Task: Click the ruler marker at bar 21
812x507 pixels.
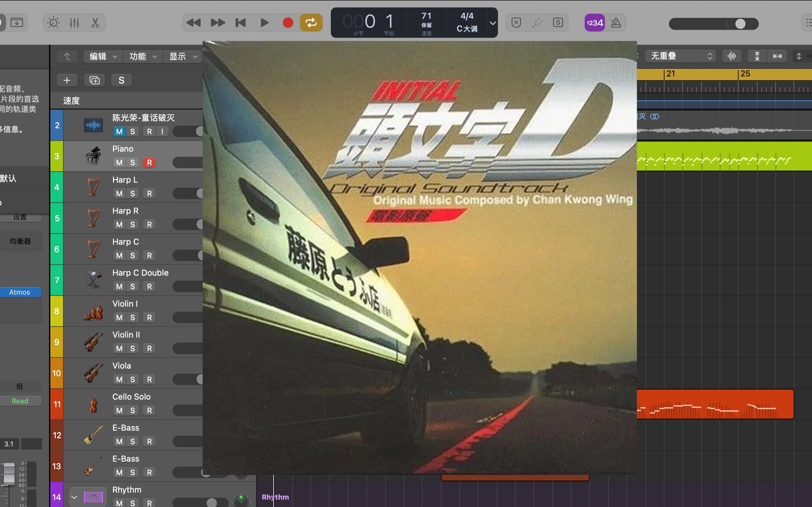Action: [x=671, y=74]
